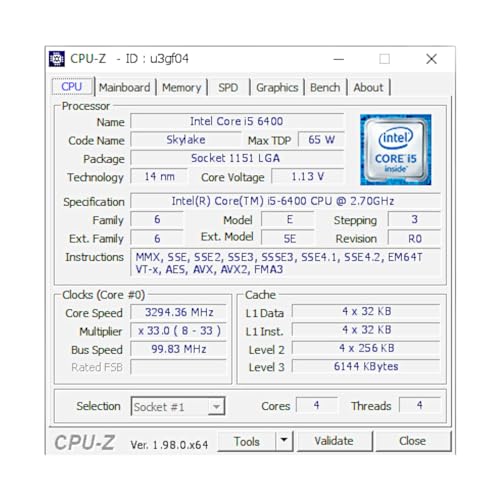The image size is (500, 500).
Task: Expand the Socket #1 selection combo box
Action: (x=178, y=406)
